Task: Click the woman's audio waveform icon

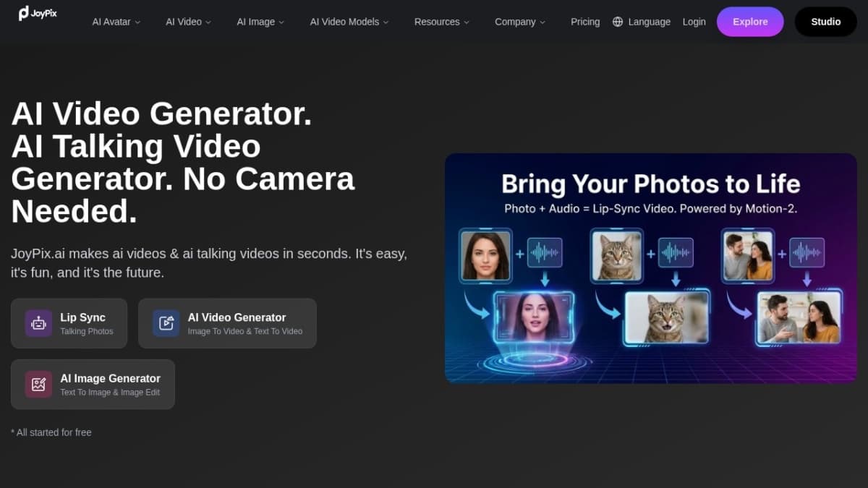Action: pos(543,254)
